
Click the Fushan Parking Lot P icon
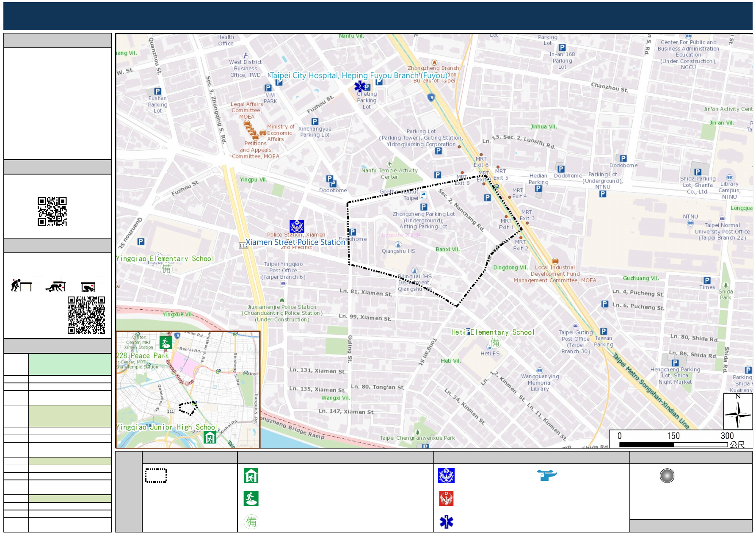(x=157, y=91)
